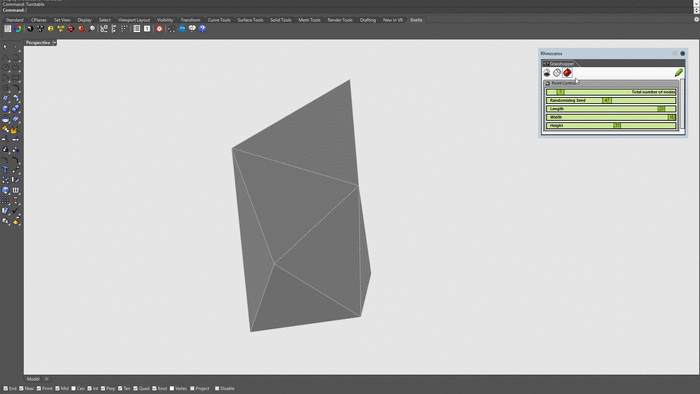
Task: Click the Total number of nodes slider
Action: coord(611,92)
